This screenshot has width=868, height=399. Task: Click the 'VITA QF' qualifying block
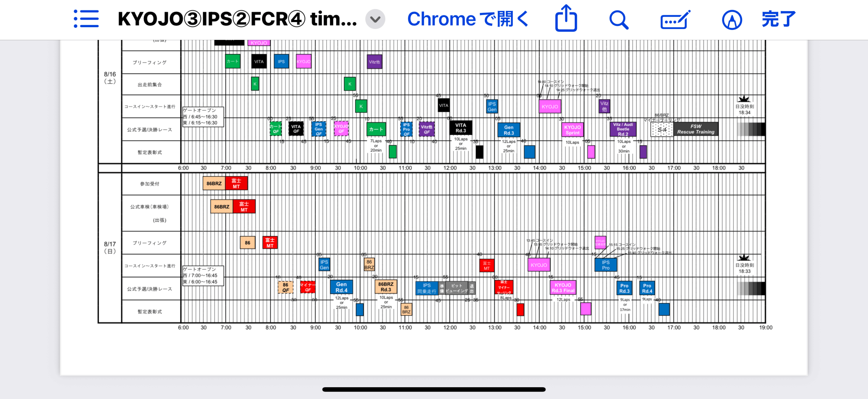pos(296,129)
